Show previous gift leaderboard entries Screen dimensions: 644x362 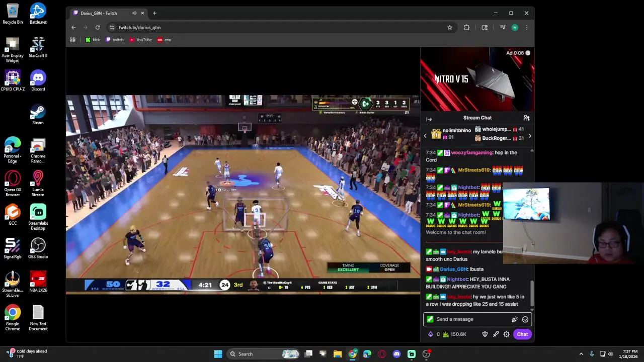click(x=425, y=136)
